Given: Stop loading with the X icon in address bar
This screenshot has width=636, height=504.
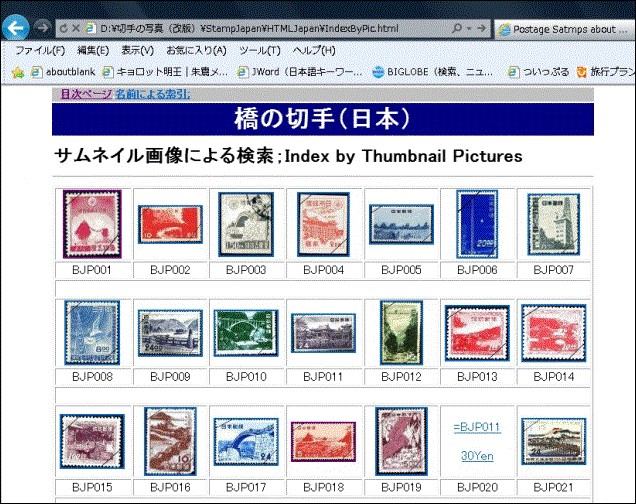Looking at the screenshot, I should (x=75, y=28).
